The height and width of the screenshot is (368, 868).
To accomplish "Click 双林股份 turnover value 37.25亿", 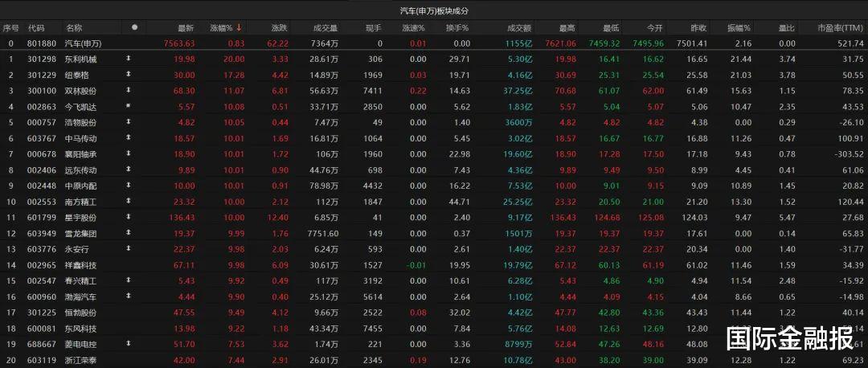I will pos(518,90).
